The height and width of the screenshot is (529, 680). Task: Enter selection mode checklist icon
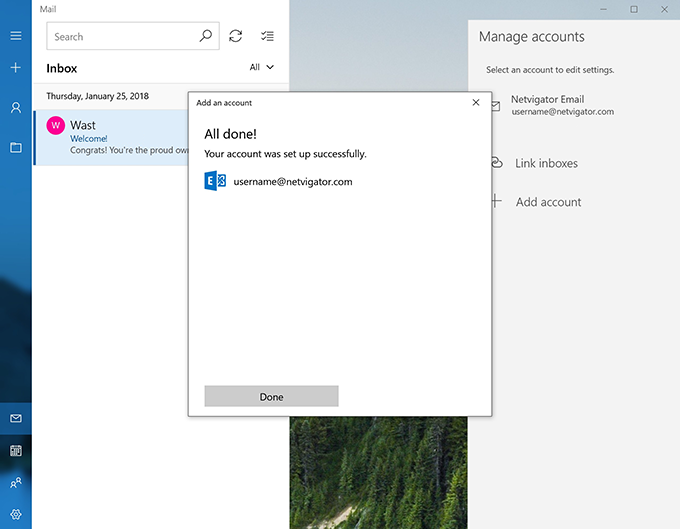[267, 36]
